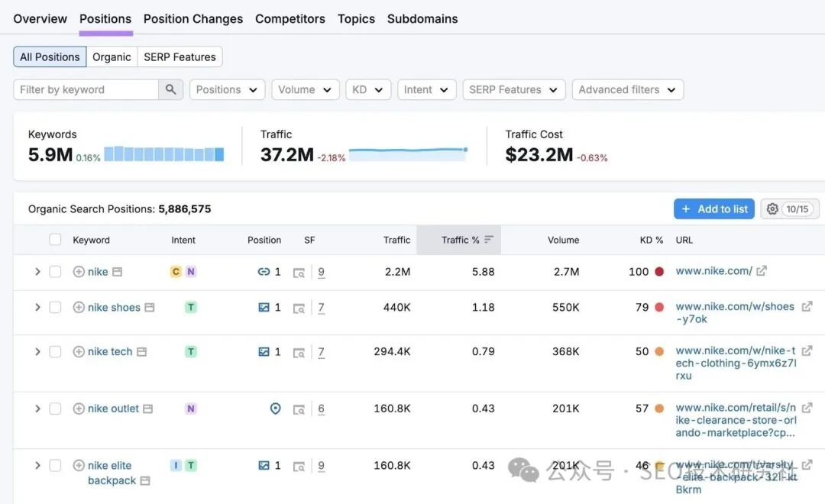
Task: Open SERP snapshot icon for 'nike tech' row
Action: [x=299, y=352]
